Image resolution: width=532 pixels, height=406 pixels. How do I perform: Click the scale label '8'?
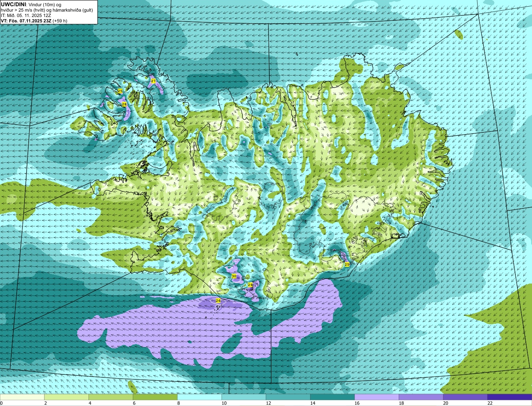tap(178, 403)
